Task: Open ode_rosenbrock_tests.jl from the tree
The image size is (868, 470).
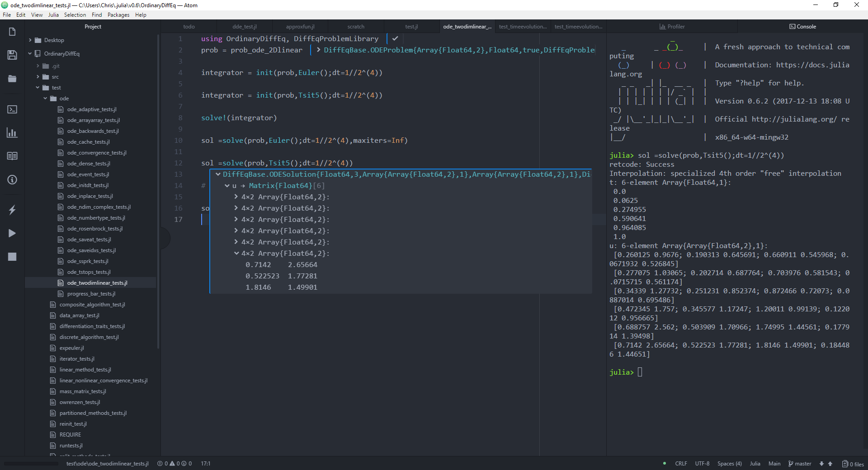Action: tap(94, 228)
